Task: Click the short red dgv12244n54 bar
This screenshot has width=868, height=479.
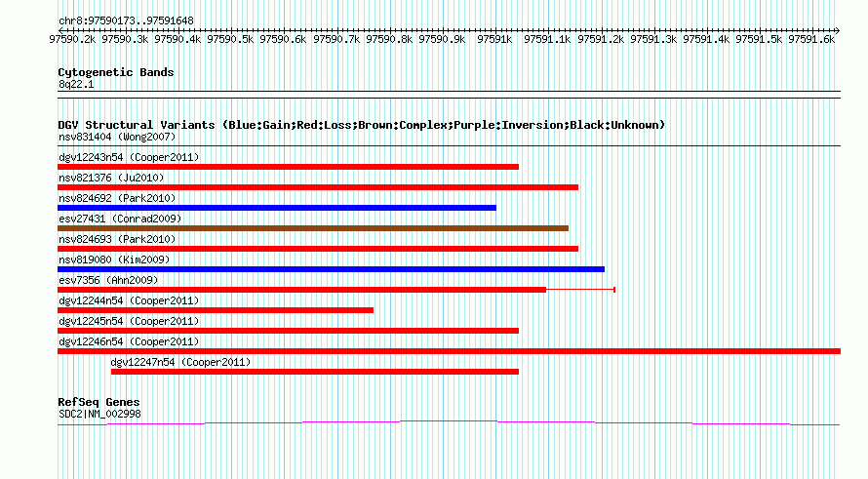Action: click(x=216, y=310)
